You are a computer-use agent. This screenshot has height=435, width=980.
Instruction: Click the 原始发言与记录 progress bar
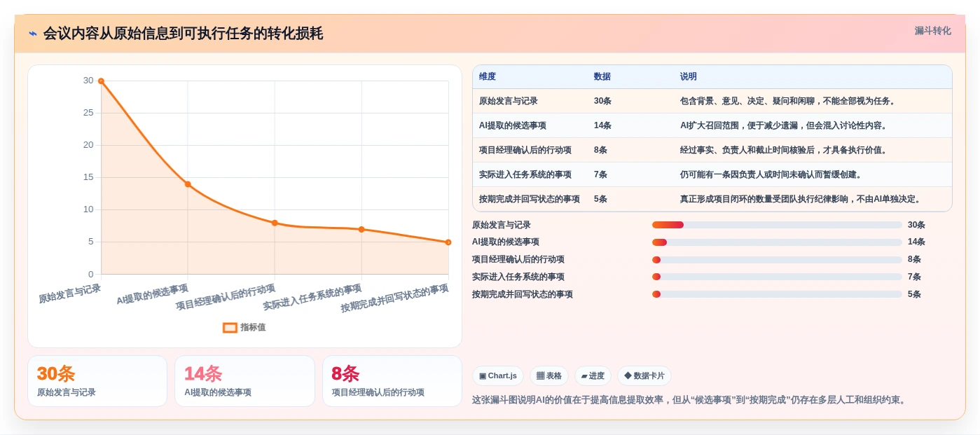pyautogui.click(x=777, y=225)
